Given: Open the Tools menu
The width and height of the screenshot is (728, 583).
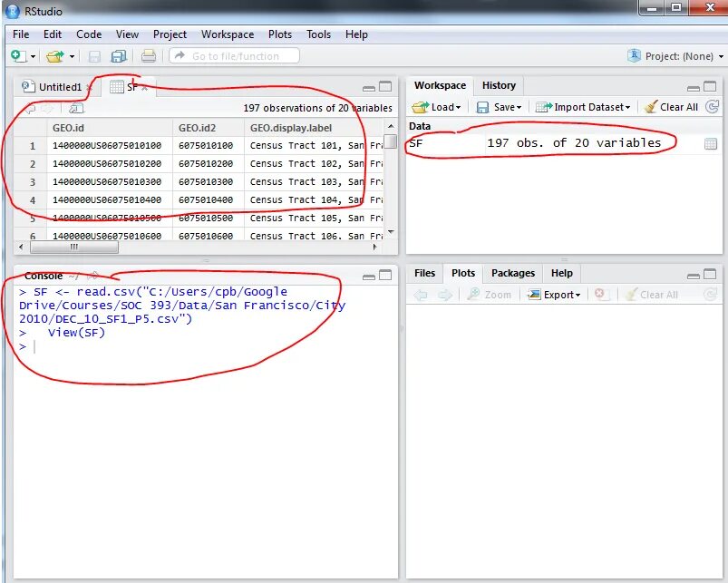Looking at the screenshot, I should click(x=318, y=34).
